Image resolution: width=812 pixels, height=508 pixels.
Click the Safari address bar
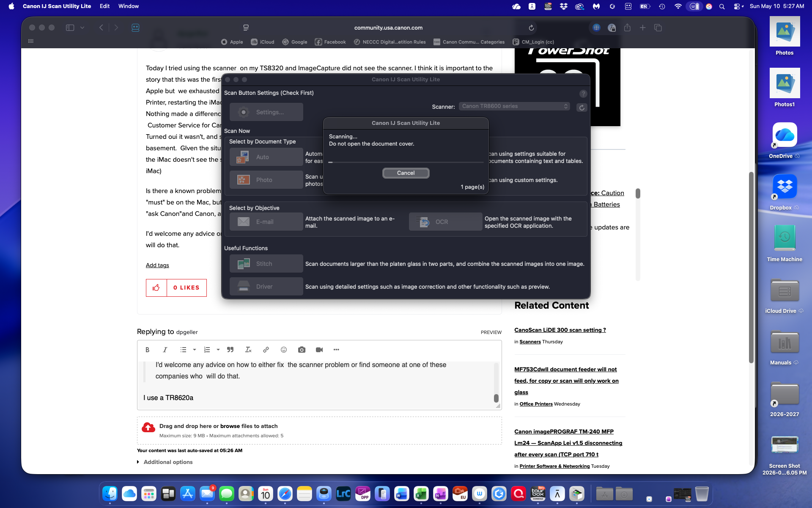pyautogui.click(x=388, y=28)
